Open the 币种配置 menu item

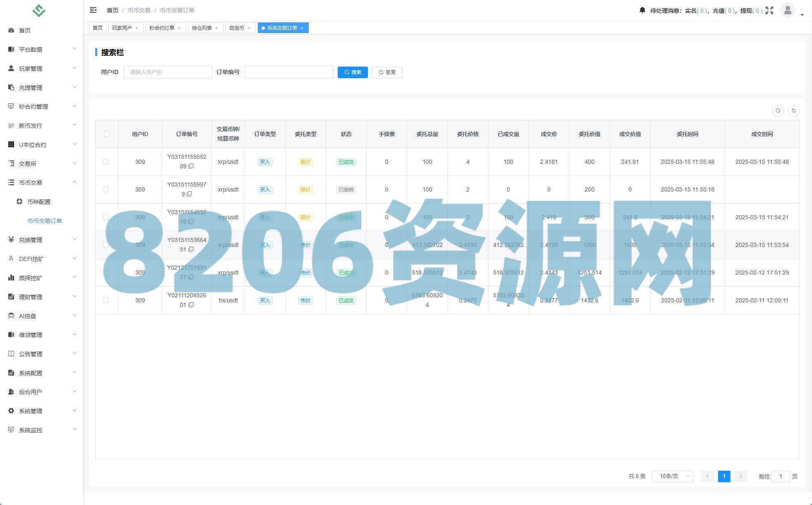coord(39,202)
